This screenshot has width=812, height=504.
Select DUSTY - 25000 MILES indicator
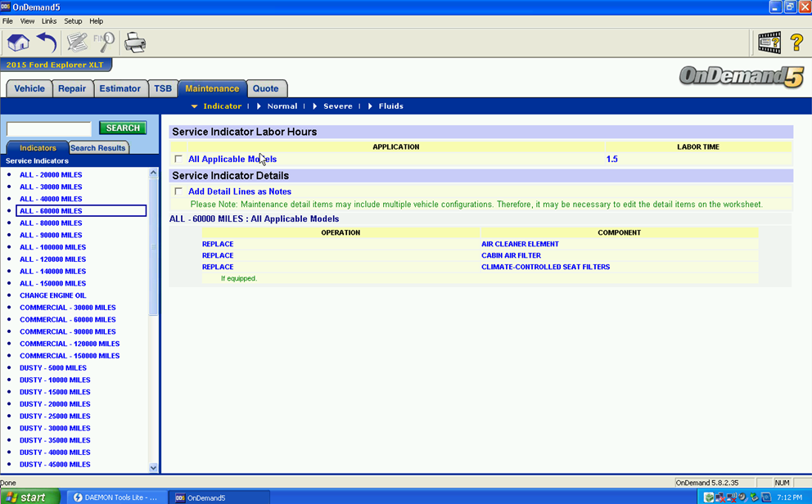(x=55, y=416)
